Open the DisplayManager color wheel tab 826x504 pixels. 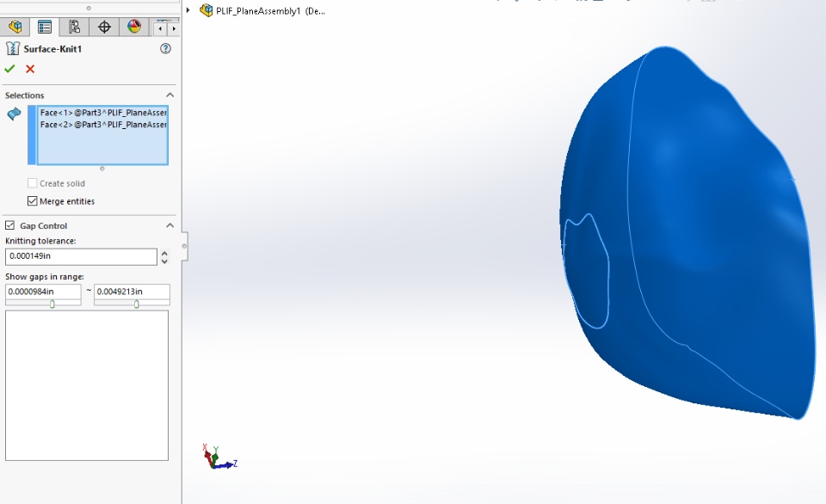click(x=134, y=27)
